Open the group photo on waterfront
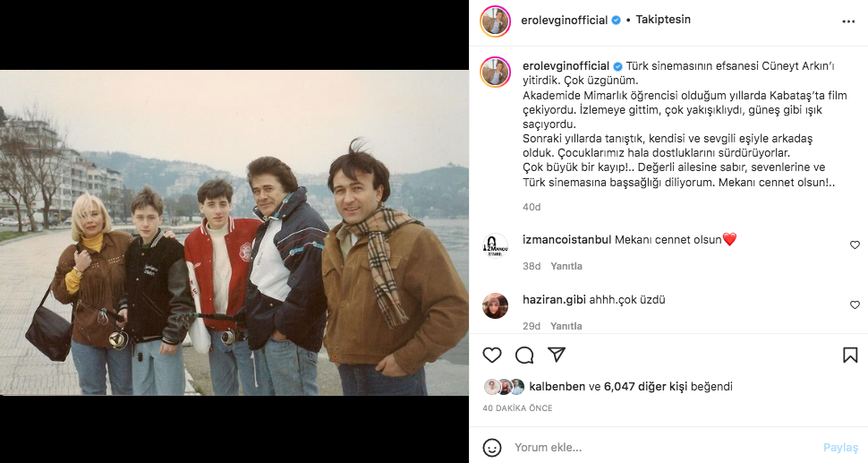Image resolution: width=868 pixels, height=463 pixels. point(234,233)
